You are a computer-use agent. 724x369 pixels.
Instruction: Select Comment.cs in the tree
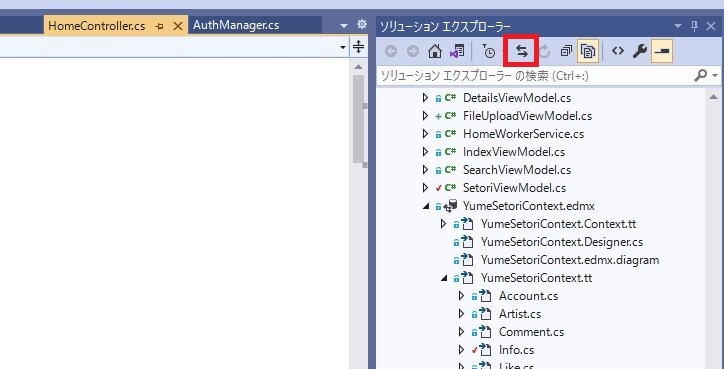tap(531, 332)
